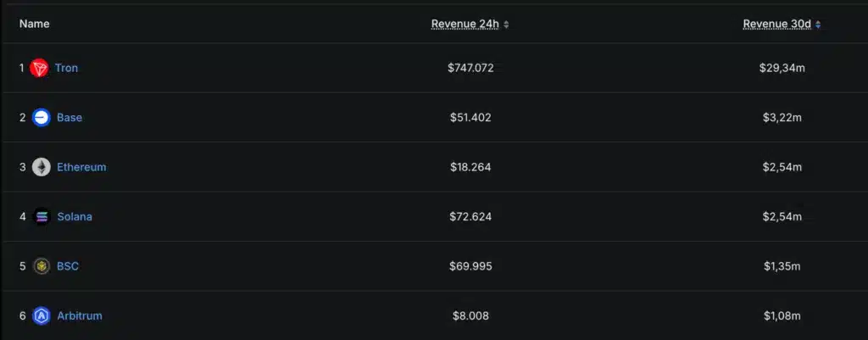This screenshot has width=868, height=340.
Task: Open the Tron chain link
Action: (66, 68)
